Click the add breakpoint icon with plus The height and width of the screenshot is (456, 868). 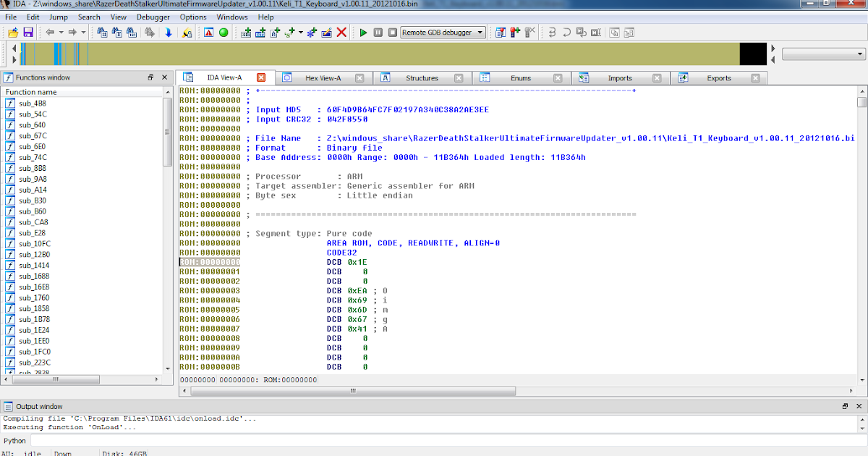[x=515, y=33]
